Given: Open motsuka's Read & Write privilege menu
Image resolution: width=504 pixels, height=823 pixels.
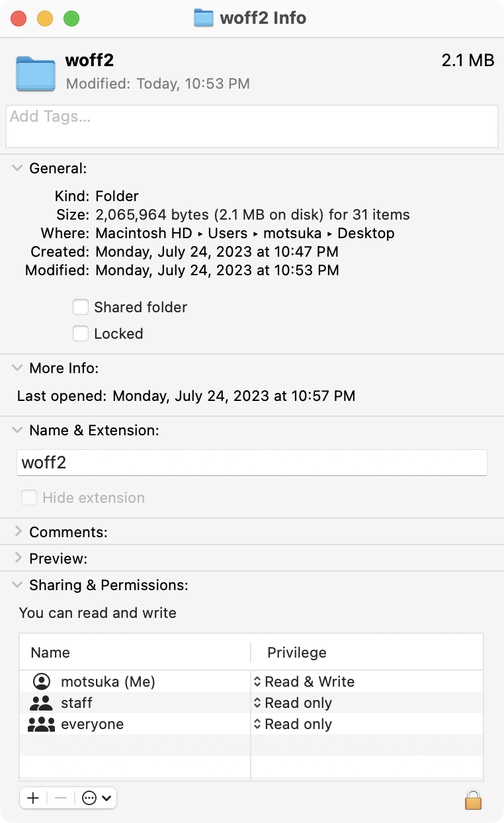Looking at the screenshot, I should [304, 681].
